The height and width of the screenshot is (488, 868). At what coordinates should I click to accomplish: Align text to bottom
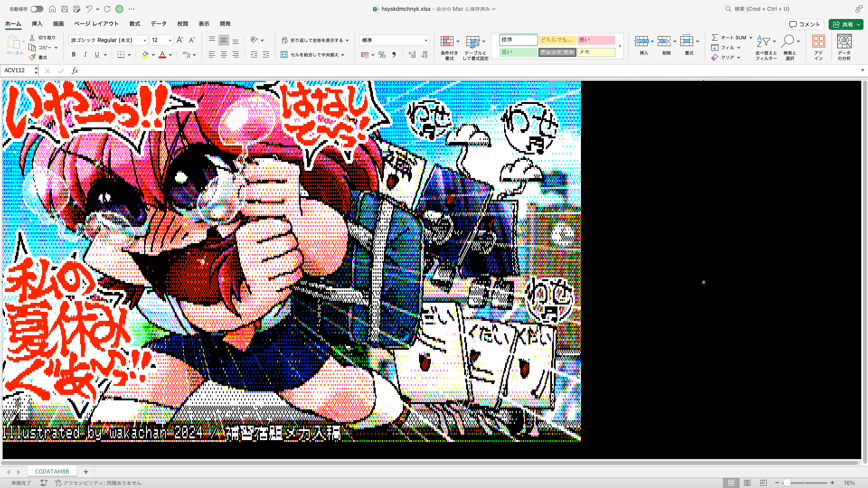point(236,40)
